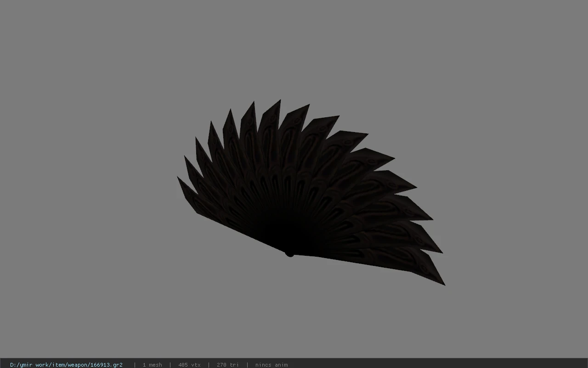Click the 'nincs anim' status entry

(x=271, y=365)
